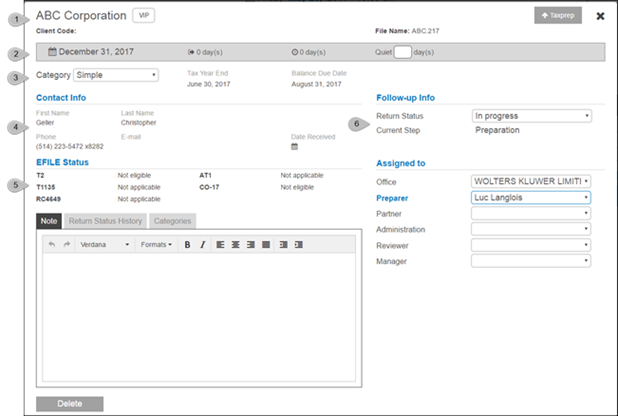The width and height of the screenshot is (618, 416).
Task: Open the Verdana font family dropdown
Action: click(104, 244)
